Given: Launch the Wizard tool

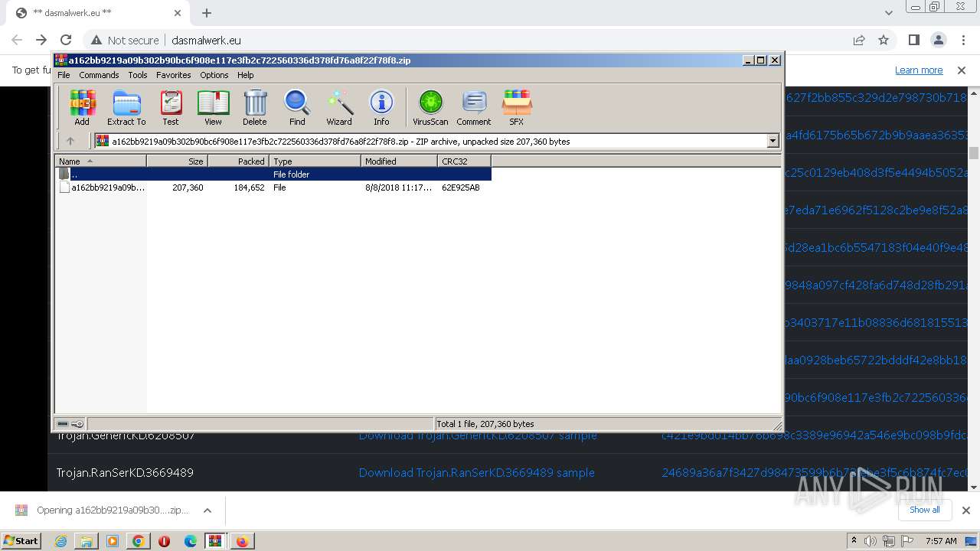Looking at the screenshot, I should click(x=339, y=107).
